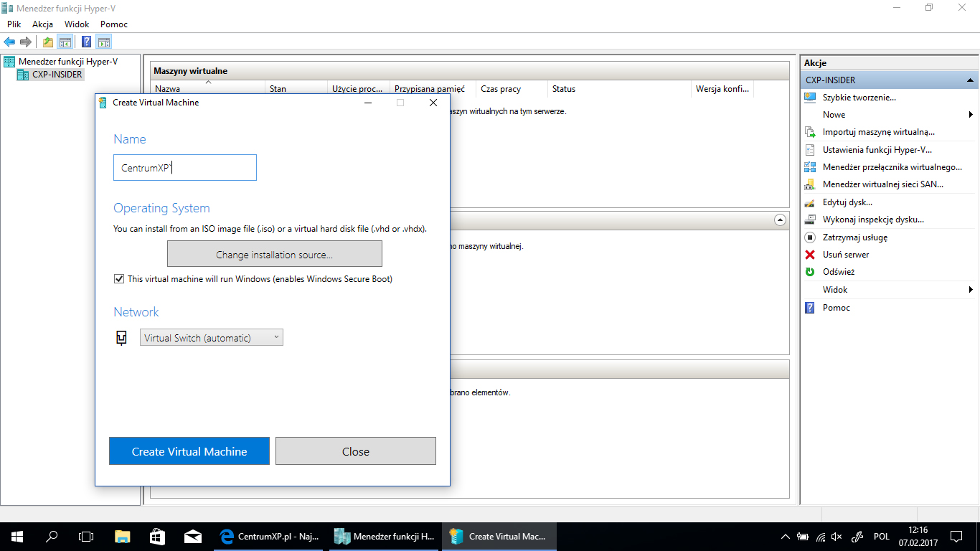Open the Store icon on the taskbar
Image resolution: width=980 pixels, height=551 pixels.
[x=157, y=536]
